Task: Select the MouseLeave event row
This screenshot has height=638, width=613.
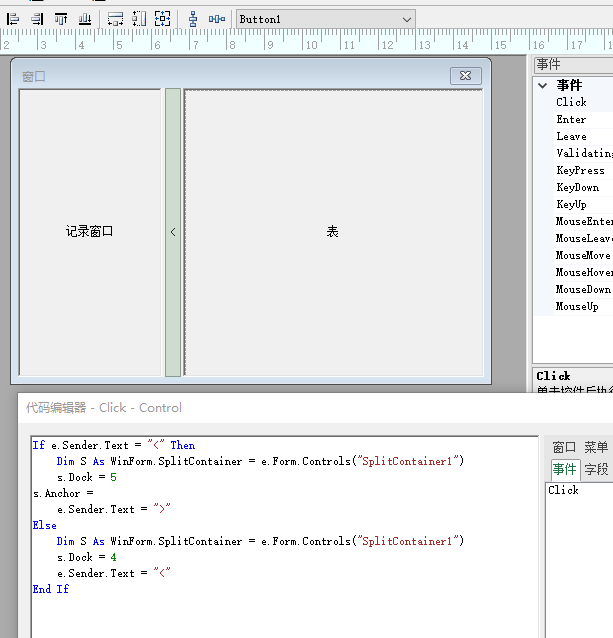Action: (582, 238)
